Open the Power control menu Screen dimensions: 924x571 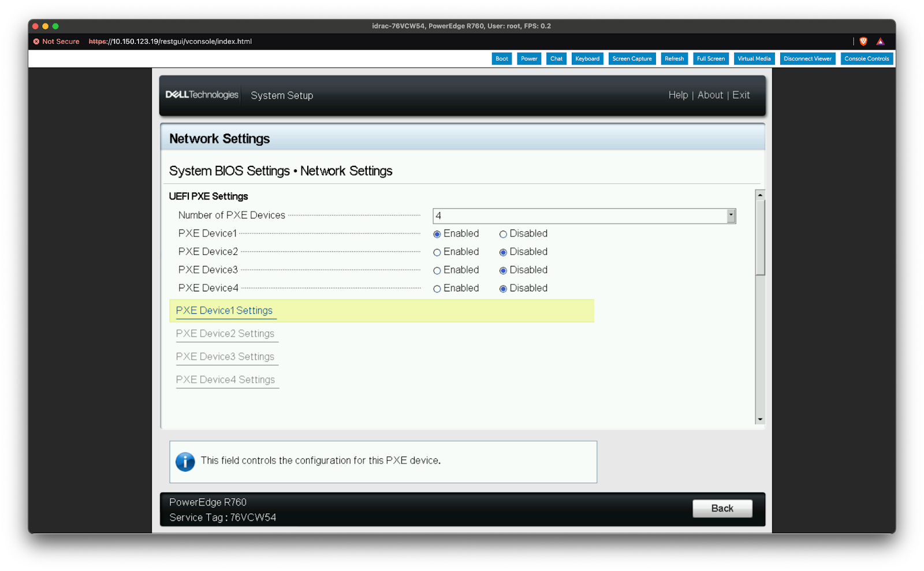coord(528,59)
